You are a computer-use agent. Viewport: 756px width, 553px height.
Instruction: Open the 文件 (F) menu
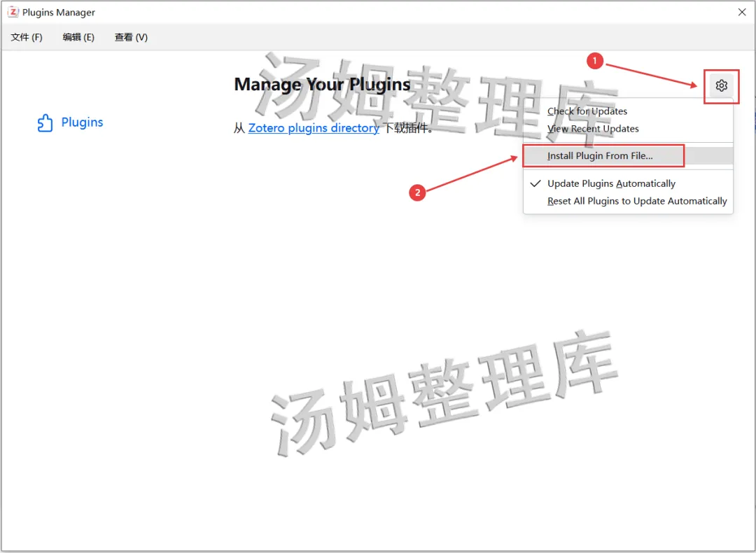(x=27, y=37)
